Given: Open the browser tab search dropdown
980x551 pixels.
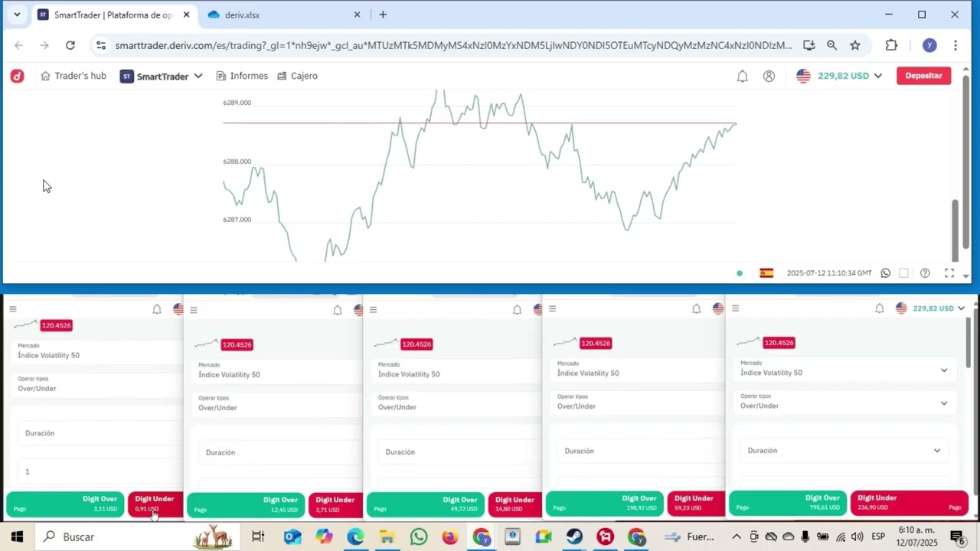Looking at the screenshot, I should pyautogui.click(x=17, y=15).
